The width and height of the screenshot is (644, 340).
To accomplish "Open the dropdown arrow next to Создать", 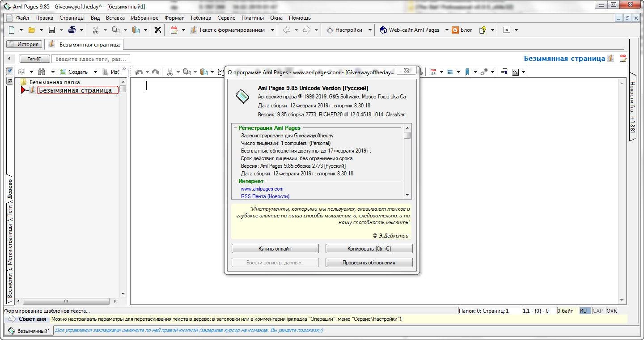I will tap(95, 72).
